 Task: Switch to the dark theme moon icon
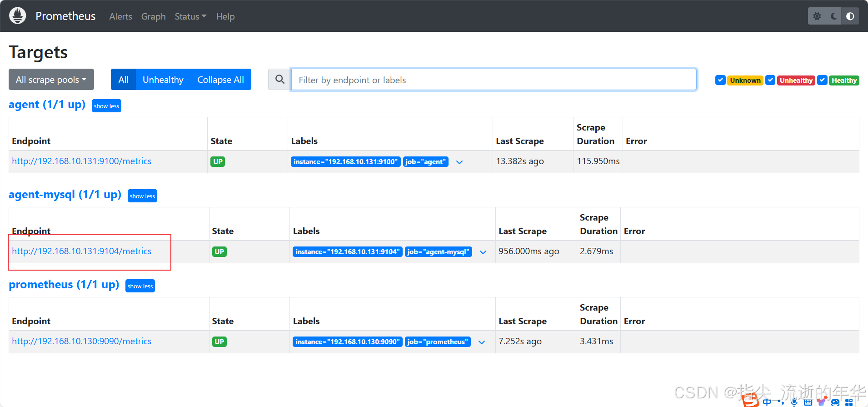(x=833, y=16)
